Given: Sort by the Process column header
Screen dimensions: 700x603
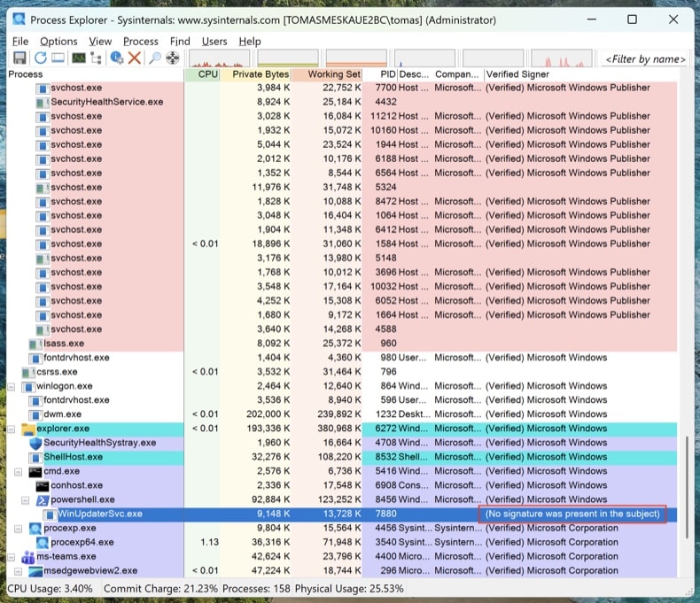Looking at the screenshot, I should (95, 74).
